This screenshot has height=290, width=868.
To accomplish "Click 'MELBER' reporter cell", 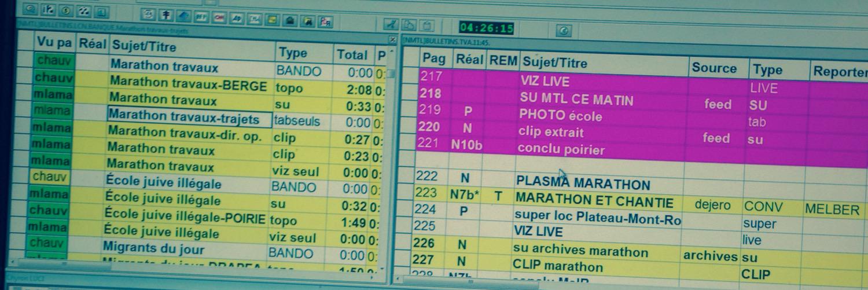I will pos(832,210).
